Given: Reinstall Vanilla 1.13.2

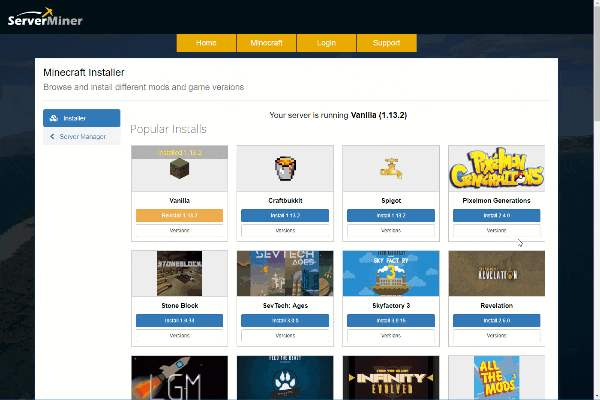Looking at the screenshot, I should 179,216.
